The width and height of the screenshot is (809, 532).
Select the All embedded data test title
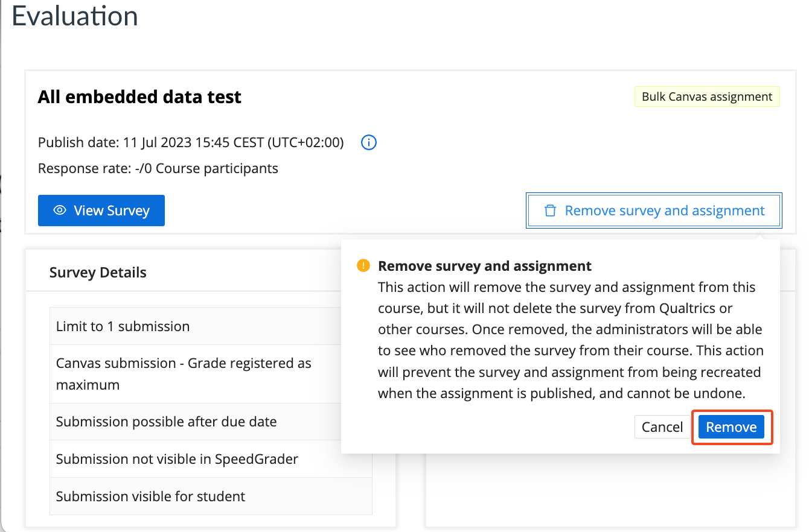click(139, 97)
